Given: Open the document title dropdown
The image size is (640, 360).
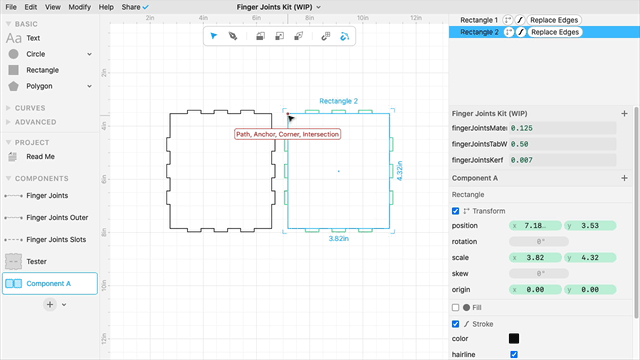Looking at the screenshot, I should tap(319, 7).
